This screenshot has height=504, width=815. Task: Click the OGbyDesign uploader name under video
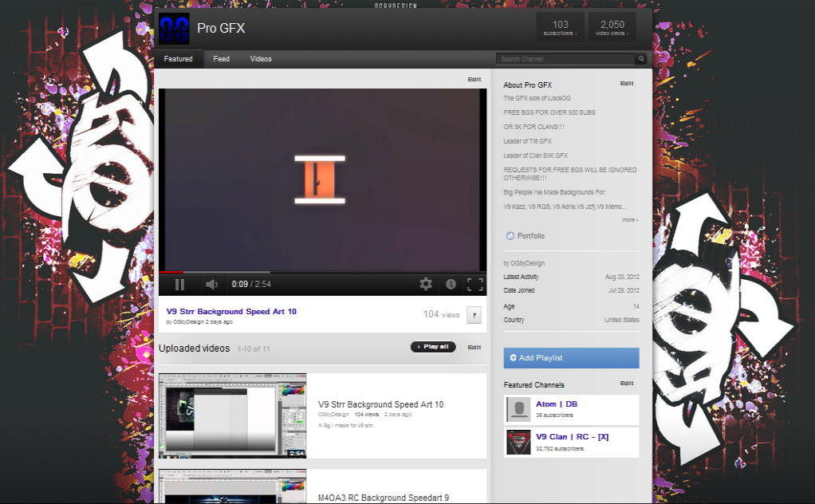[x=188, y=322]
